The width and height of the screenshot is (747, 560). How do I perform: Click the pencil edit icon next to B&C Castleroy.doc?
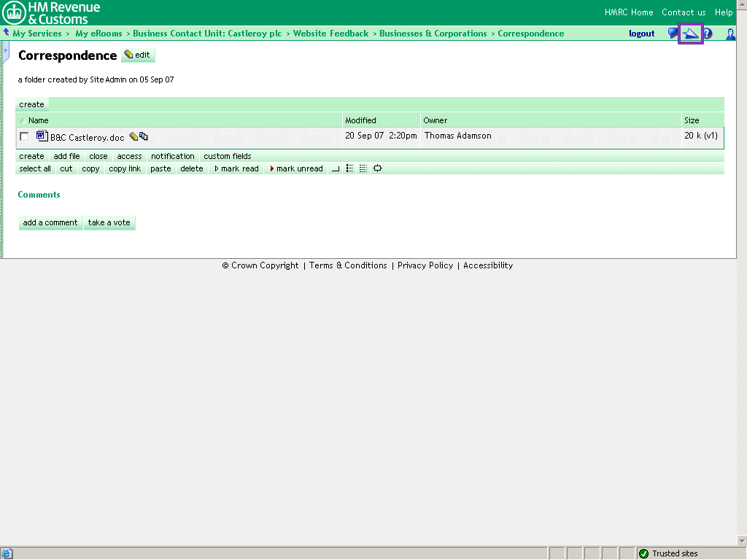133,136
